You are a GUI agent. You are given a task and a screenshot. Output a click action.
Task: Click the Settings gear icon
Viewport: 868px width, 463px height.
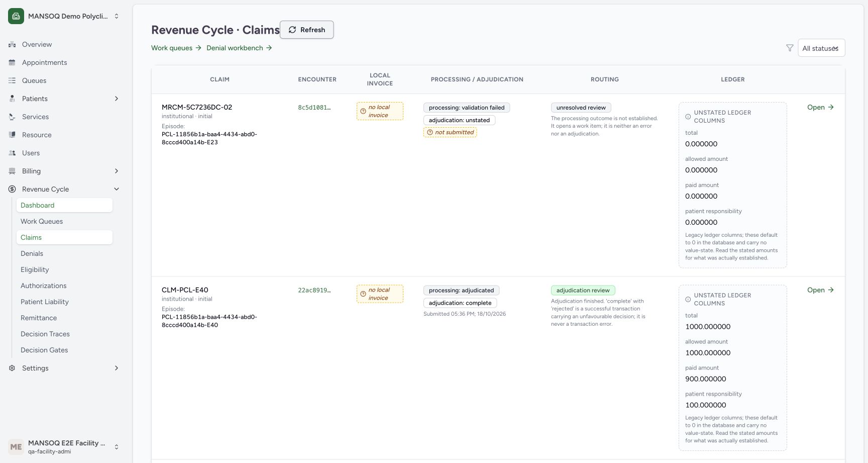tap(12, 368)
